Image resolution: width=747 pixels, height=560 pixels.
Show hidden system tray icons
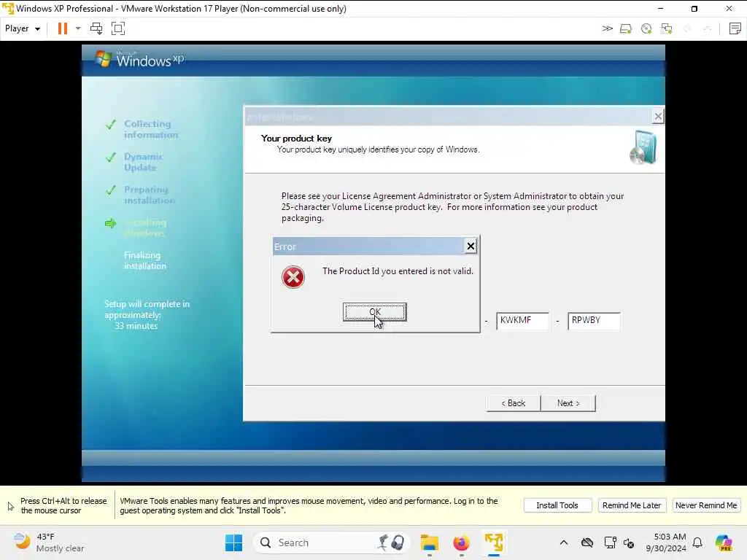(x=564, y=542)
